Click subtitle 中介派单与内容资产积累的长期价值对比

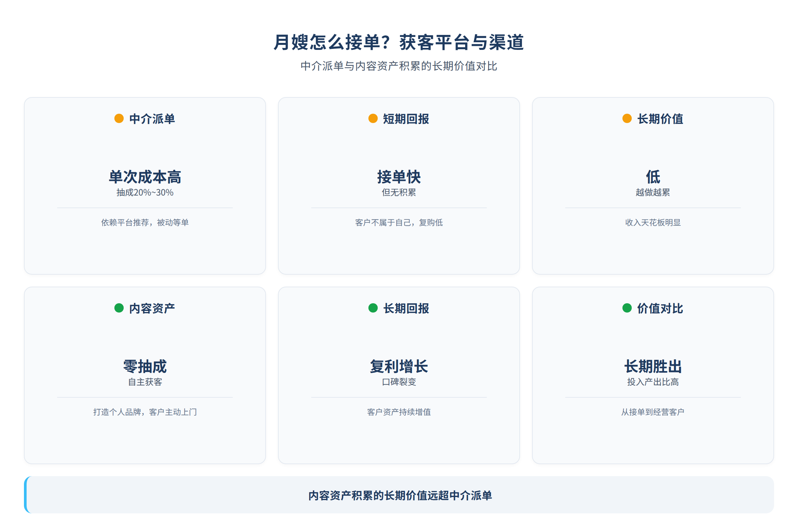(x=399, y=66)
